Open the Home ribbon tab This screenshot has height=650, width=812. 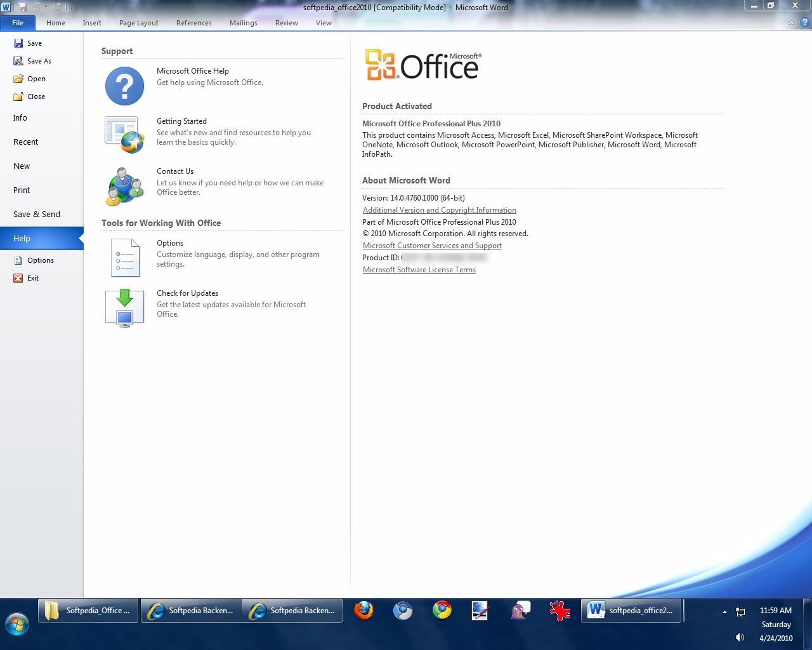pos(56,23)
